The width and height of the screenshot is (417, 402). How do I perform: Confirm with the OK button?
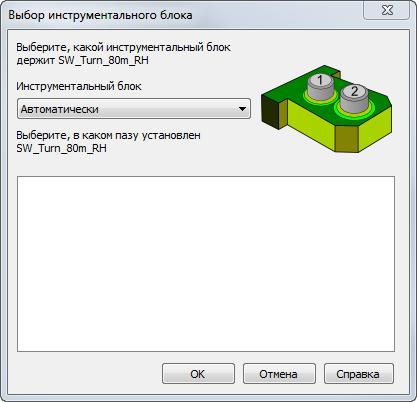tap(198, 374)
